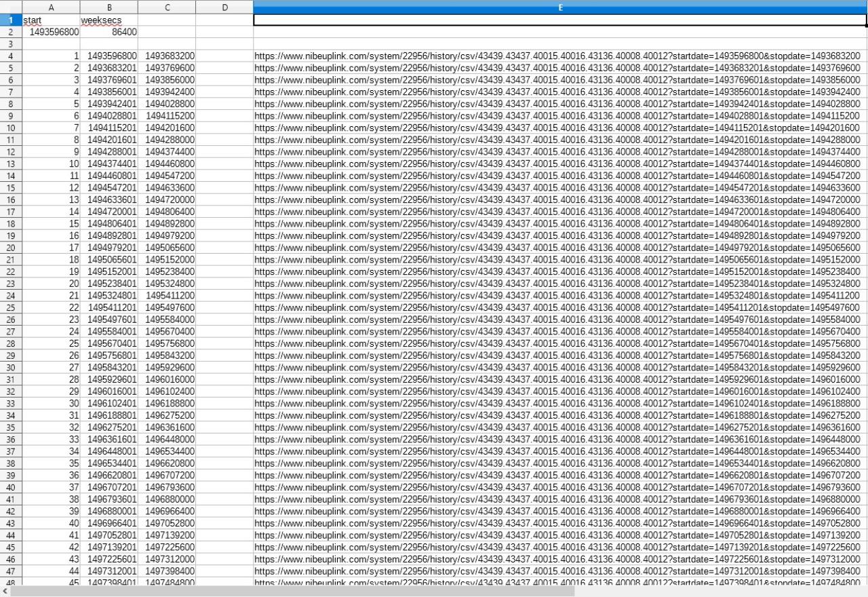Click cell C7 value 1493942400

[167, 92]
